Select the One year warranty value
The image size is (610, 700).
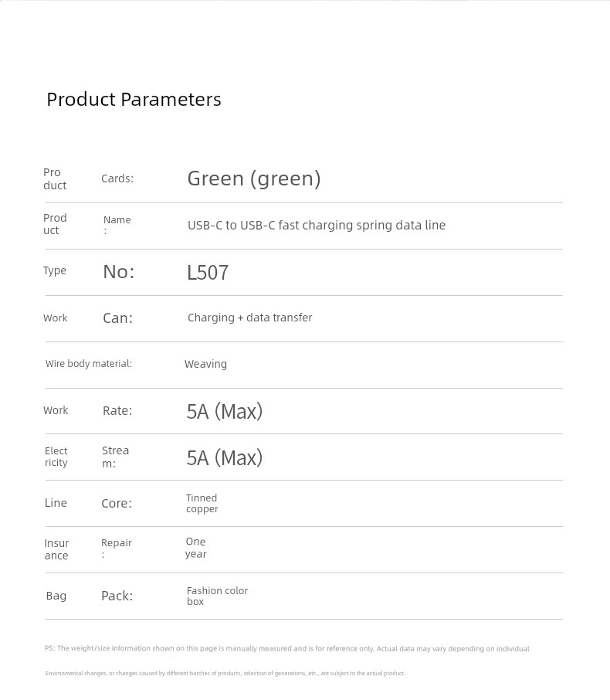click(x=196, y=548)
